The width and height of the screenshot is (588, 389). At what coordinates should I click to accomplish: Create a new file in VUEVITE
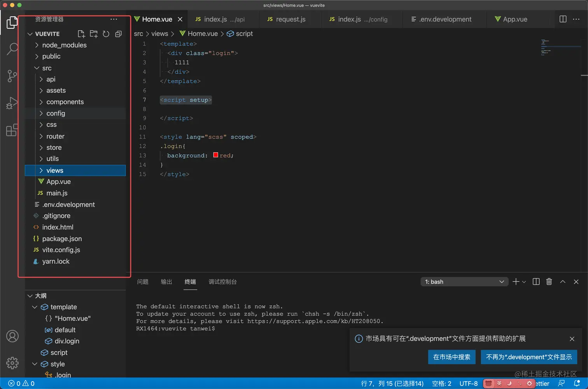click(81, 34)
